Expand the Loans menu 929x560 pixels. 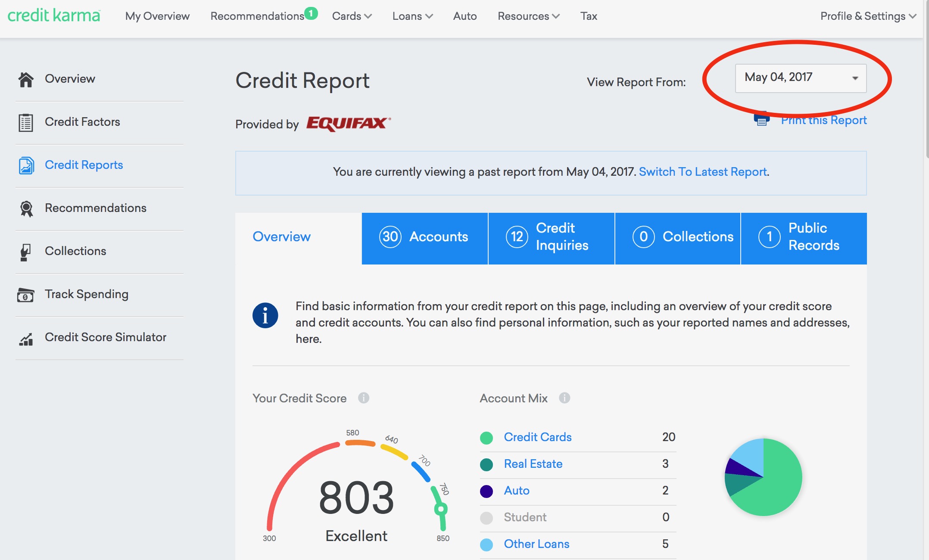pos(412,16)
